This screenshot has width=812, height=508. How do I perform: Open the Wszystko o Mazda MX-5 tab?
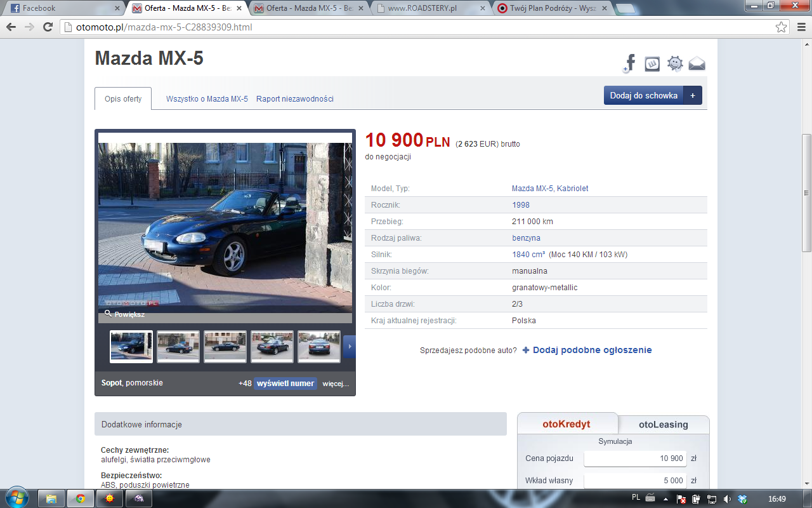[x=207, y=99]
